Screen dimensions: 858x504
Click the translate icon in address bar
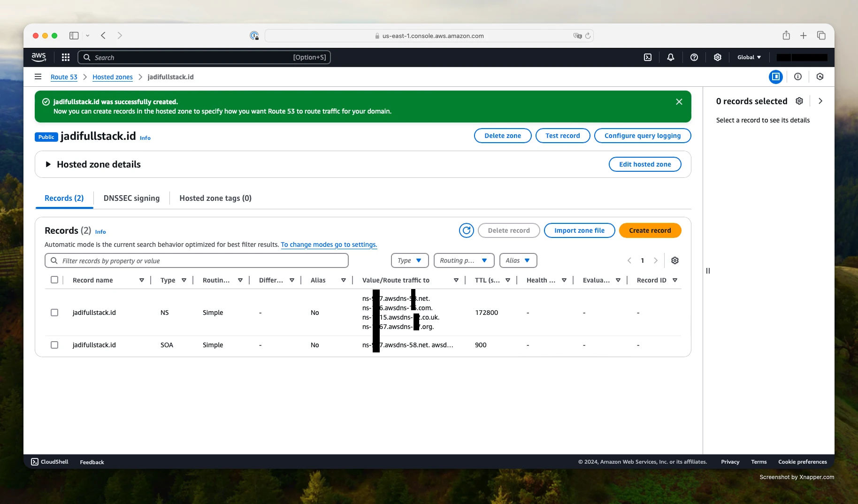pyautogui.click(x=577, y=36)
